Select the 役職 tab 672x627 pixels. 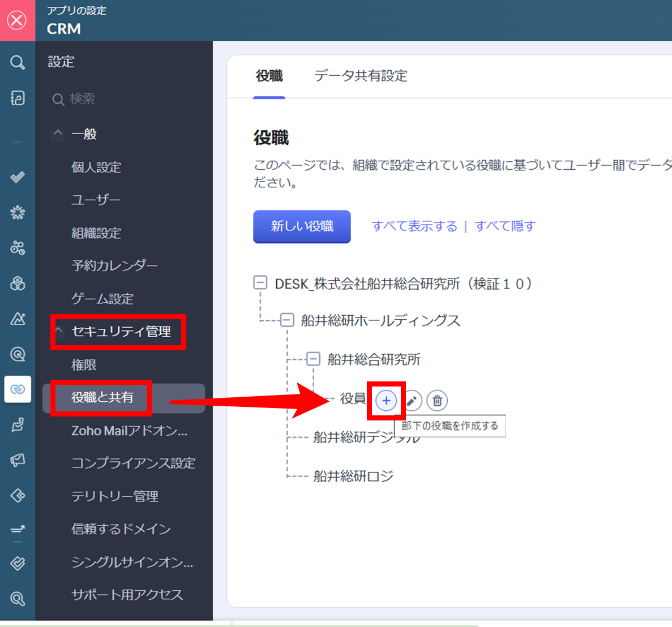(269, 76)
